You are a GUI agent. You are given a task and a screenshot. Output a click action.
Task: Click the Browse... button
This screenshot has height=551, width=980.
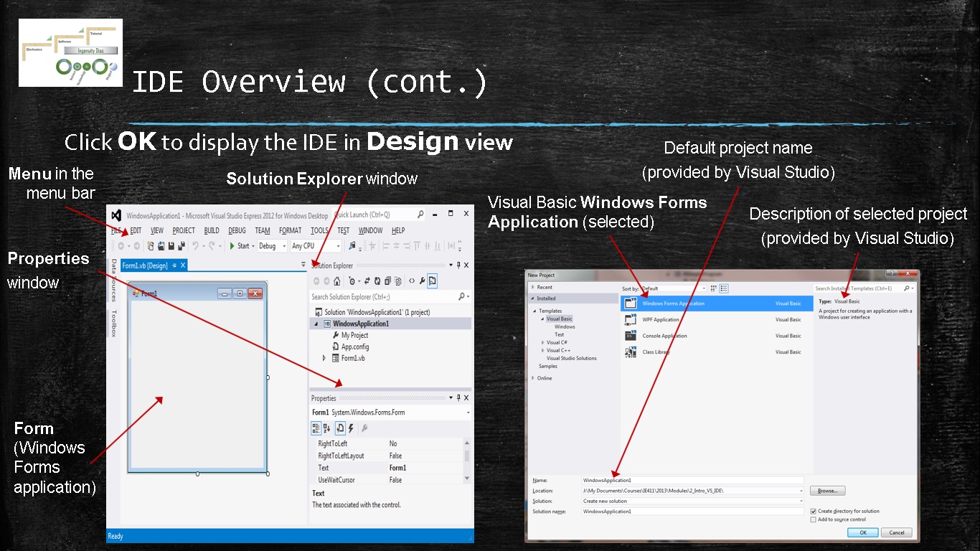pyautogui.click(x=828, y=491)
